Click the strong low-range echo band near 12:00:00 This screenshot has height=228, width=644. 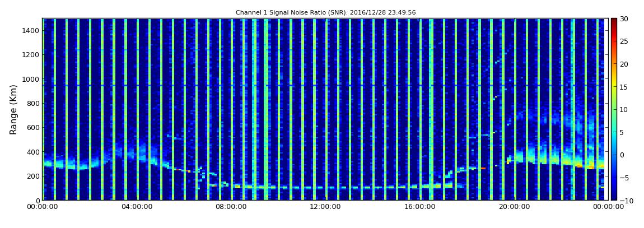(324, 188)
